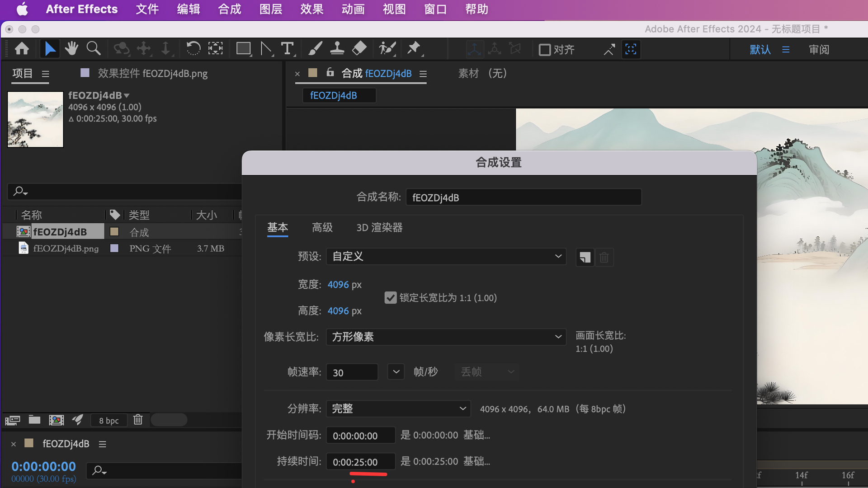This screenshot has width=868, height=488.
Task: Open the 预设 preset dropdown
Action: coord(446,256)
